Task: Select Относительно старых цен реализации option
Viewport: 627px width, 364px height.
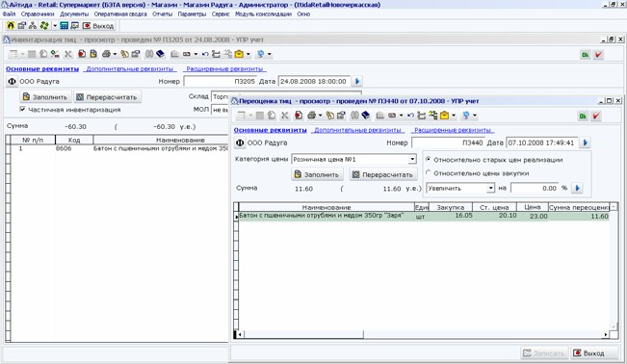Action: point(429,159)
